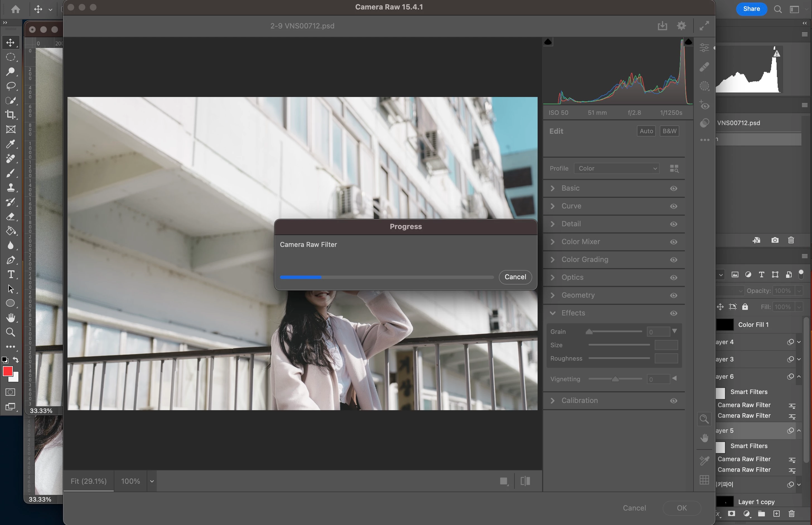812x525 pixels.
Task: Select the 100% zoom option
Action: (130, 481)
